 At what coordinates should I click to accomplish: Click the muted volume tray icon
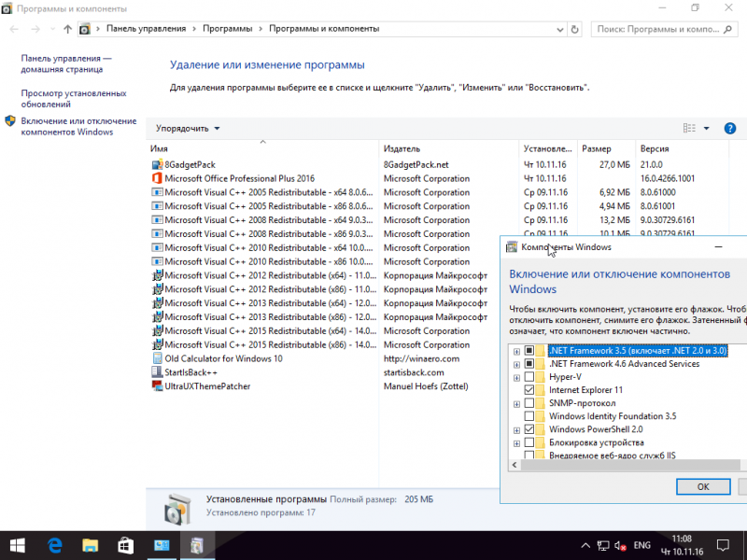[620, 546]
